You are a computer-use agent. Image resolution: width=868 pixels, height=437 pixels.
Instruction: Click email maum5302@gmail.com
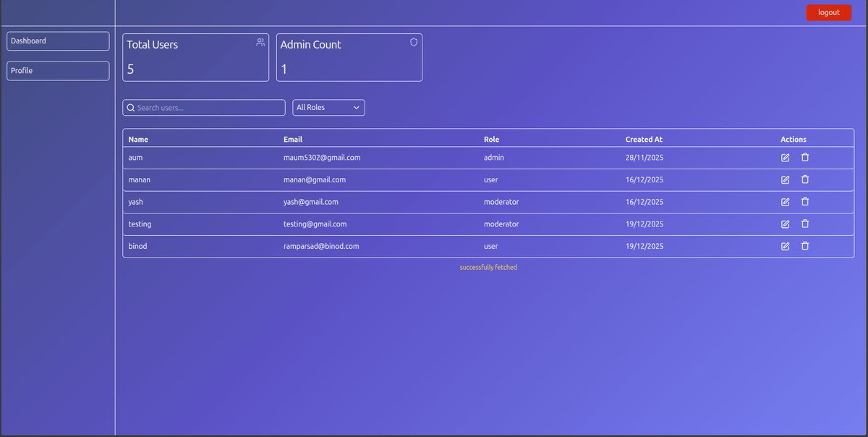click(322, 158)
